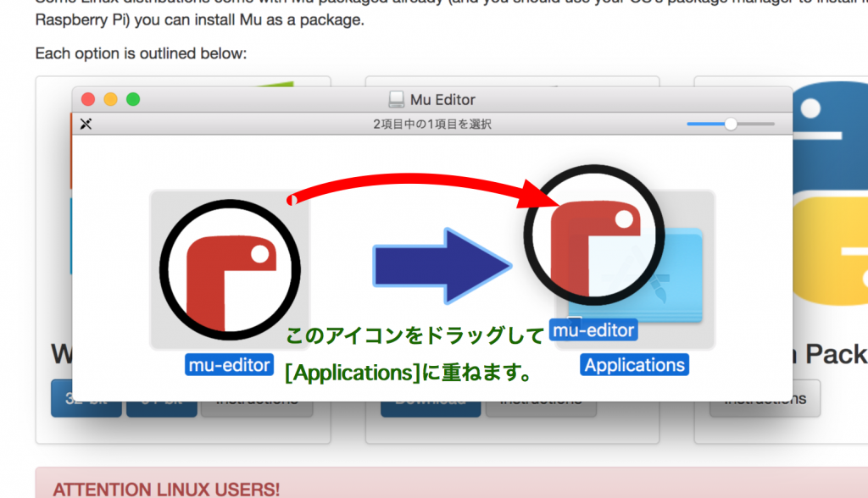Click the "Mu Editor" window title text

(442, 100)
